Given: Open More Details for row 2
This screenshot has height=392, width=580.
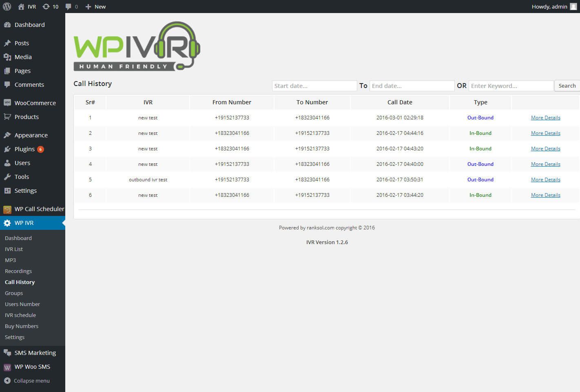Looking at the screenshot, I should click(546, 133).
